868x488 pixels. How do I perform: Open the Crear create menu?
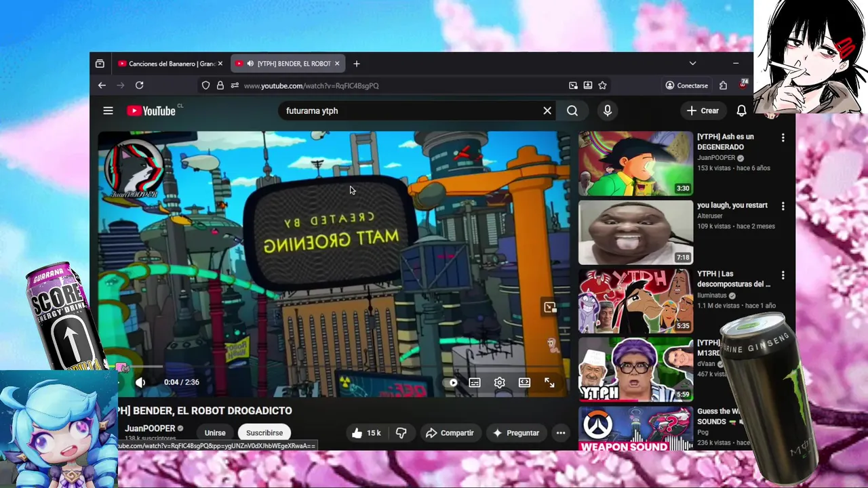pyautogui.click(x=703, y=110)
